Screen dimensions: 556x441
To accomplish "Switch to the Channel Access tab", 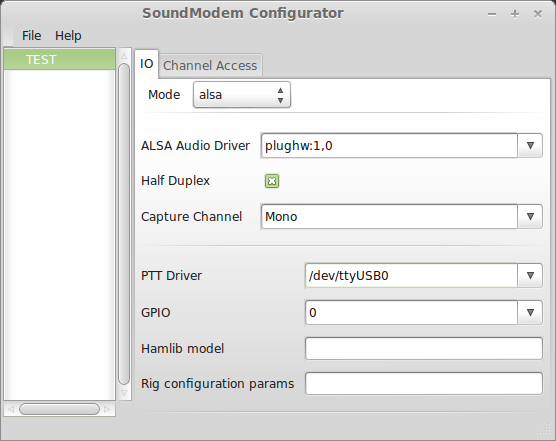I will 210,66.
